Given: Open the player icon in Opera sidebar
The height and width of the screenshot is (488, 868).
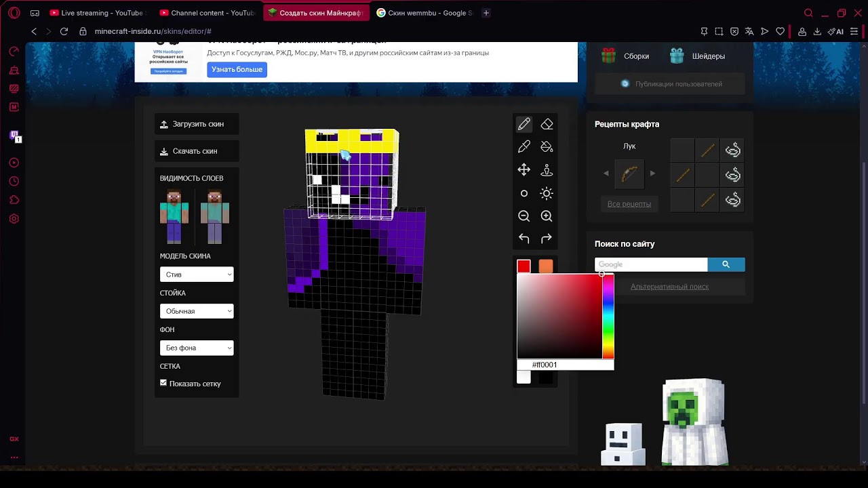Looking at the screenshot, I should click(14, 163).
